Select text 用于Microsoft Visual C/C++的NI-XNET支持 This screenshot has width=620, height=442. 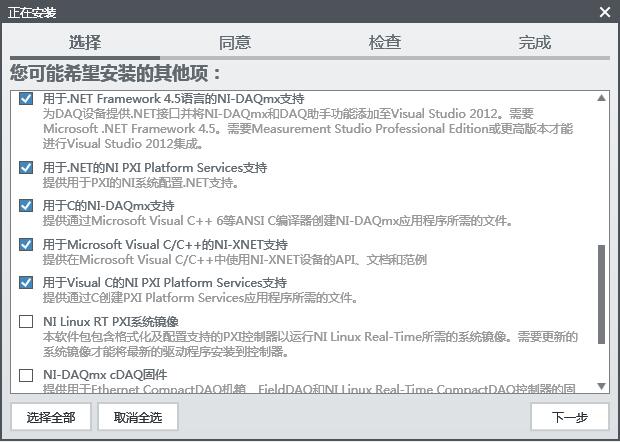click(165, 244)
